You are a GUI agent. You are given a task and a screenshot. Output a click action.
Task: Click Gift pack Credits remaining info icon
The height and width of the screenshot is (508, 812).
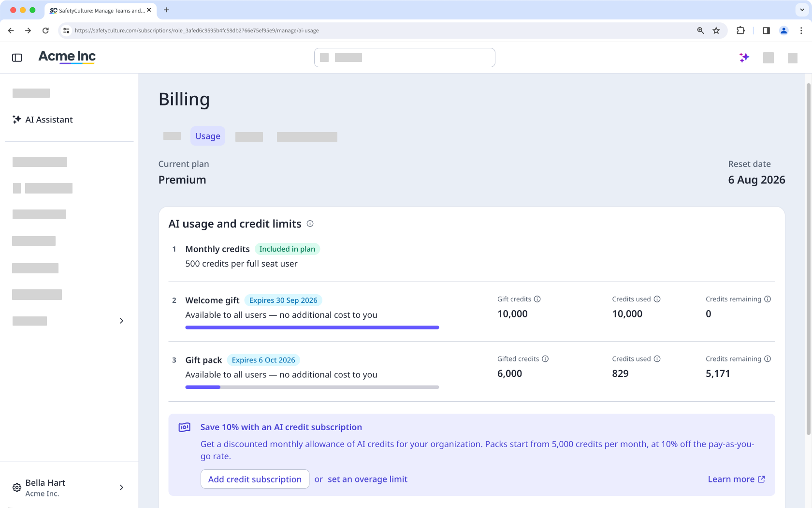pyautogui.click(x=768, y=359)
